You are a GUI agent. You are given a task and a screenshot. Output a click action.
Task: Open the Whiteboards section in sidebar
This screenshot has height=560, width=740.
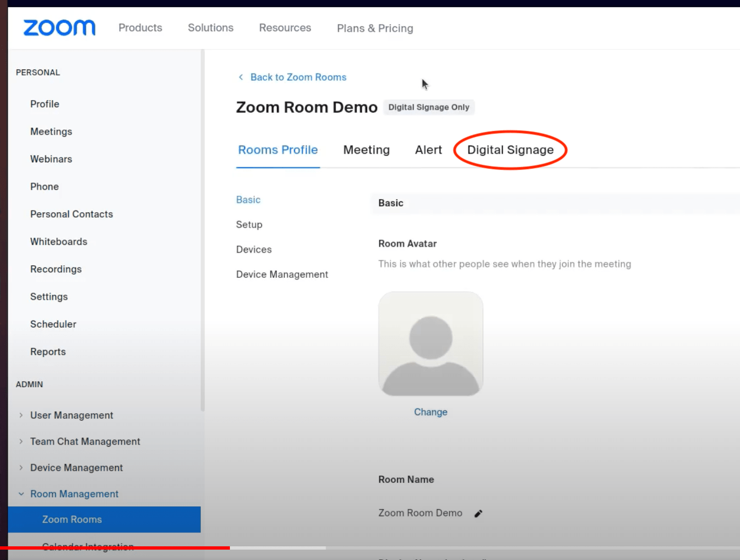[x=59, y=241]
